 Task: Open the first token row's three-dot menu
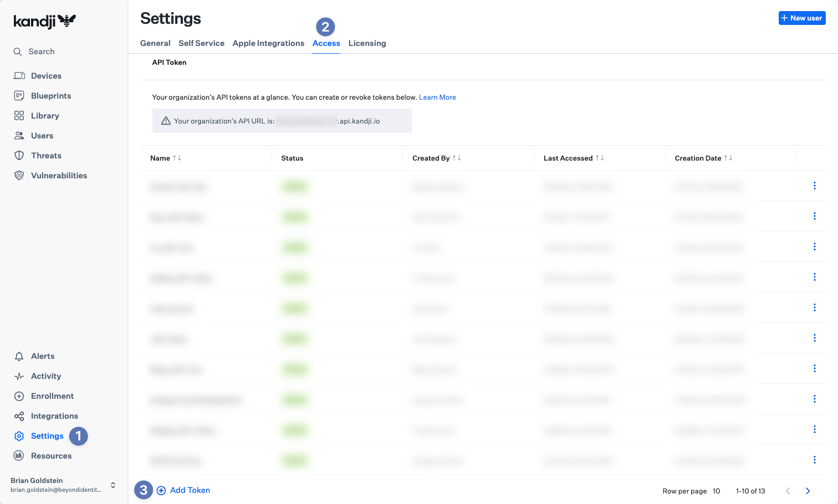click(x=814, y=186)
